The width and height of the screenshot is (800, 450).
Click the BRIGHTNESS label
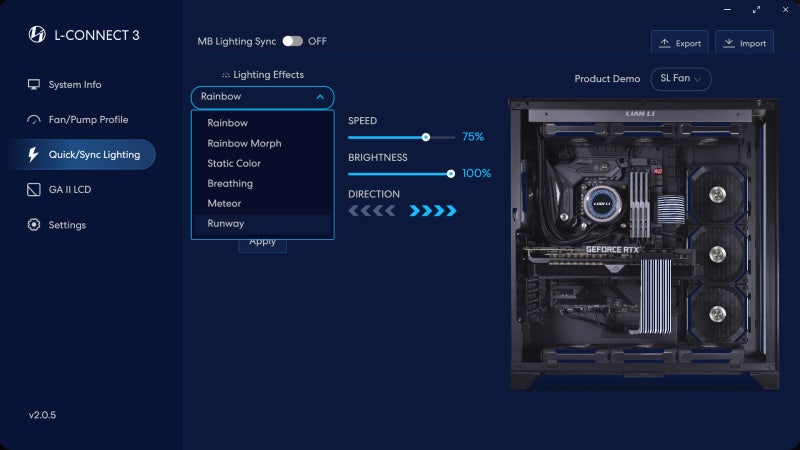click(x=378, y=158)
